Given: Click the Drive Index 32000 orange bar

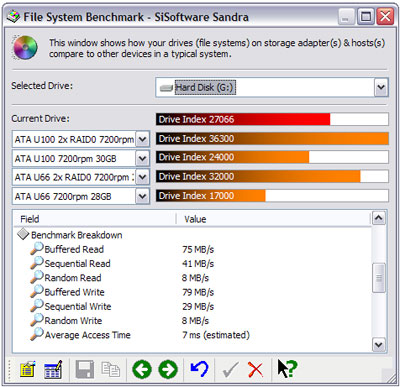Looking at the screenshot, I should tap(258, 176).
